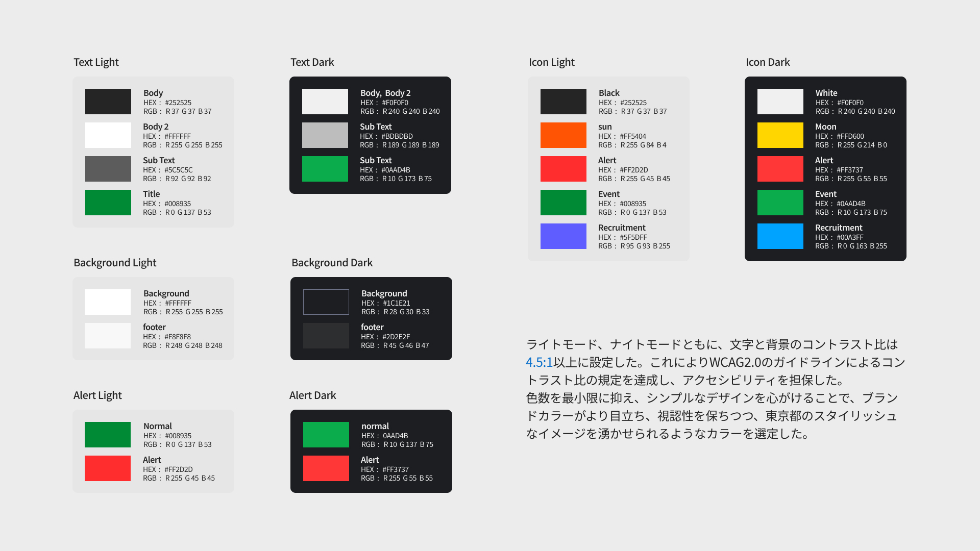
Task: Click the blue Recruitment swatch in Icon Dark
Action: point(780,236)
